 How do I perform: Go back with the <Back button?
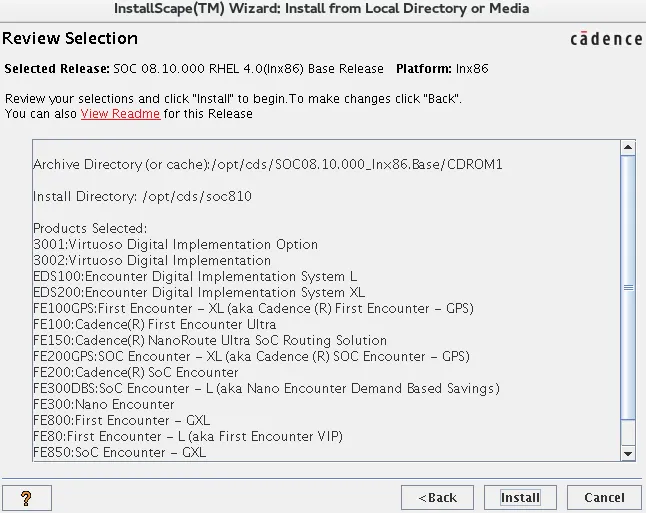[437, 497]
